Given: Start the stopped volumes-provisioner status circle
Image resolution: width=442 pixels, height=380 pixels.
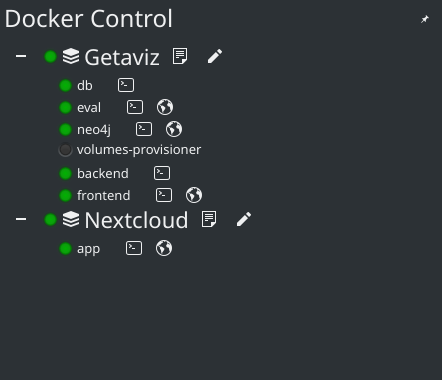Looking at the screenshot, I should click(65, 150).
